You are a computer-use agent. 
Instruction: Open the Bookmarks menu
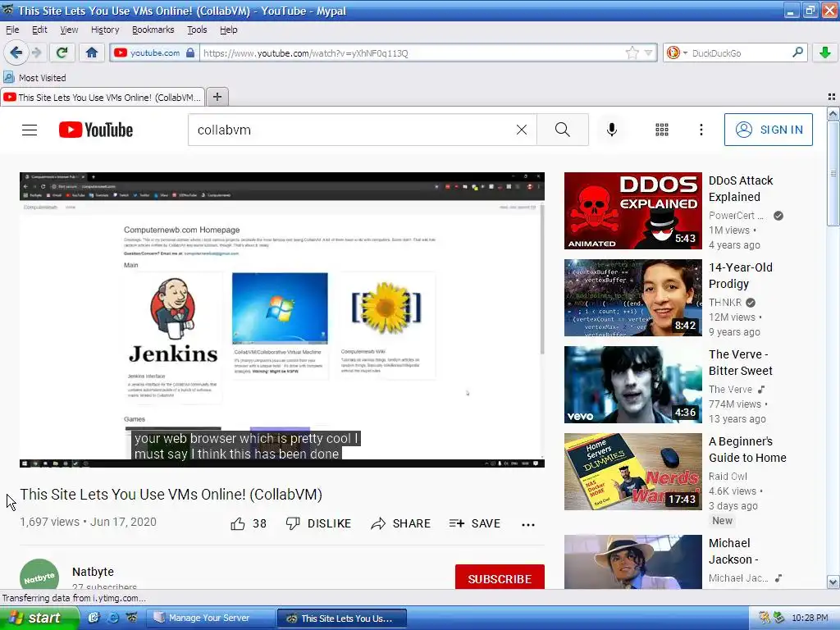[x=153, y=30]
